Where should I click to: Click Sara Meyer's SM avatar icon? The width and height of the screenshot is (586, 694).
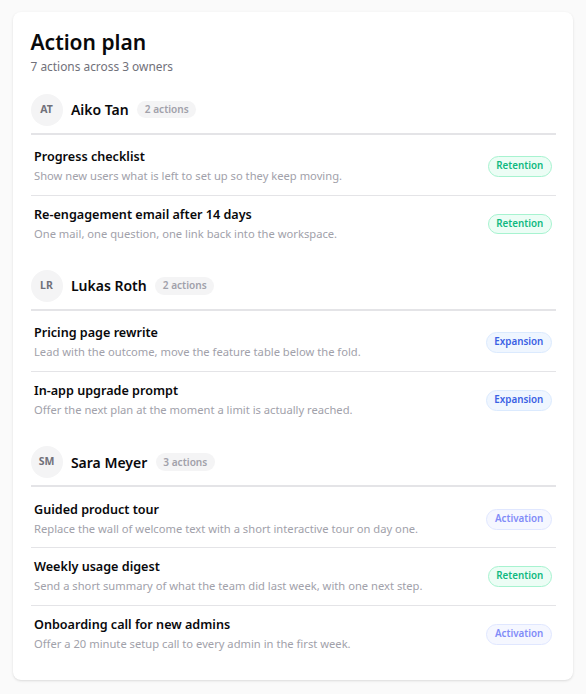pos(46,462)
